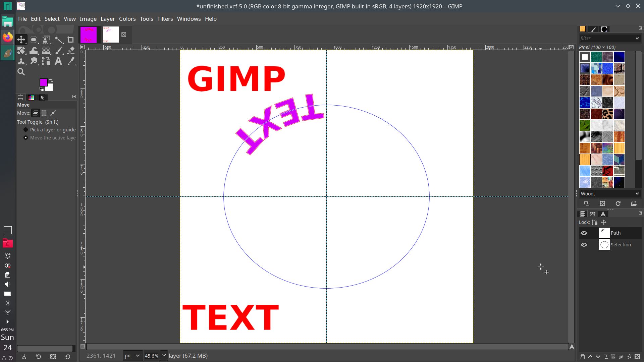Open the px unit dropdown
644x362 pixels.
tap(132, 356)
